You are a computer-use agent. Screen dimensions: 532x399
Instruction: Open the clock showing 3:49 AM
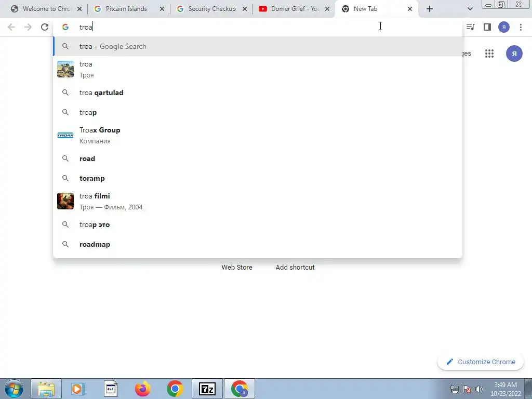[506, 389]
